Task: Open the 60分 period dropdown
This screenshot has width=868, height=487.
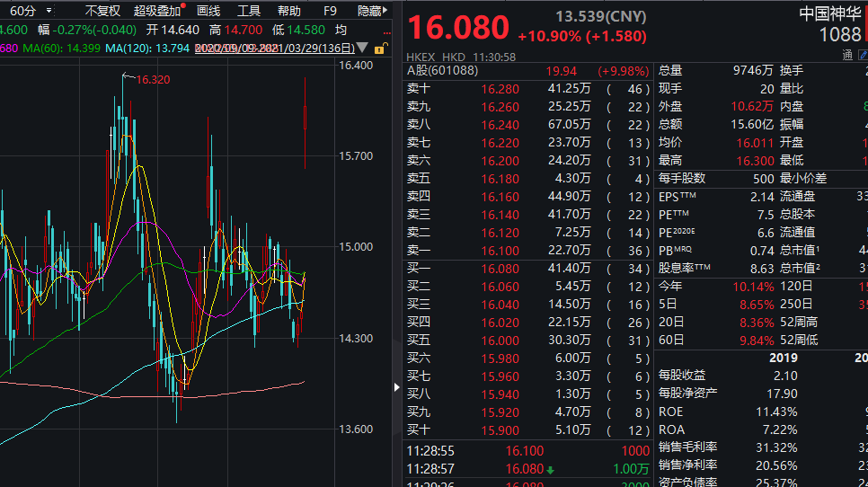Action: tap(31, 11)
